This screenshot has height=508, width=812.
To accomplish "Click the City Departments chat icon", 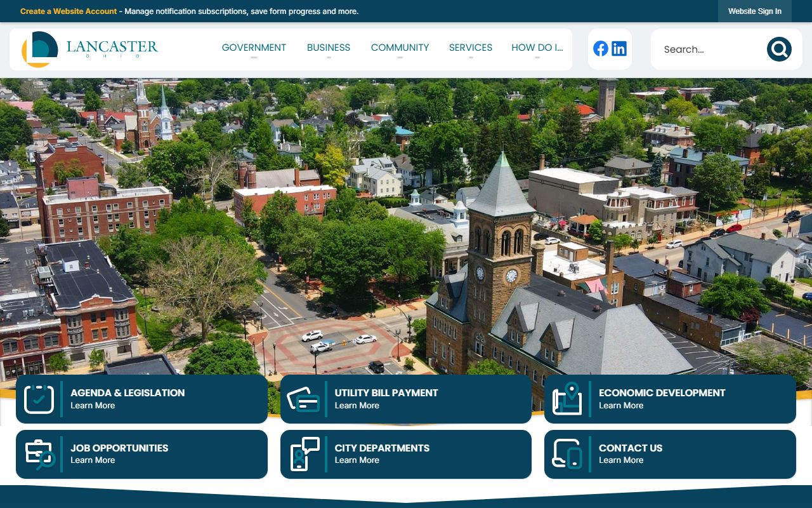I will tap(304, 454).
